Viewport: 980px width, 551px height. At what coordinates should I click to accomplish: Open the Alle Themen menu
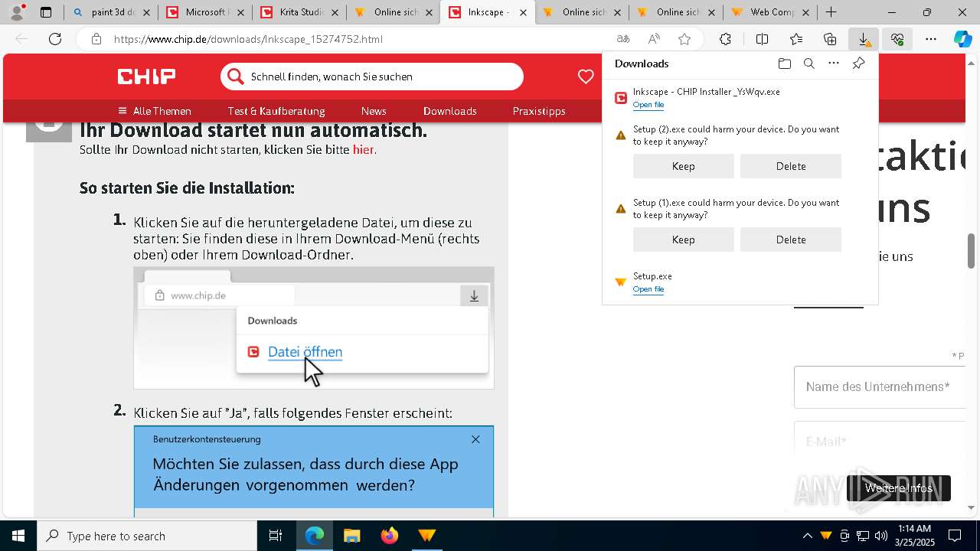(x=155, y=111)
